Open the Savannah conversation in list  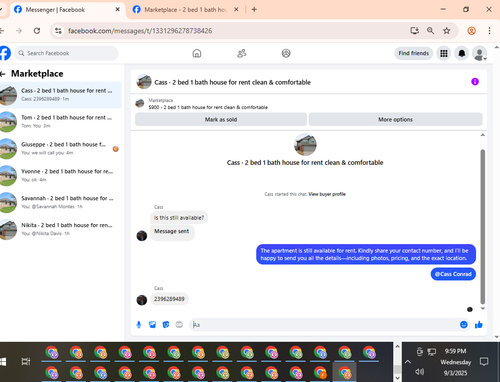click(x=60, y=202)
